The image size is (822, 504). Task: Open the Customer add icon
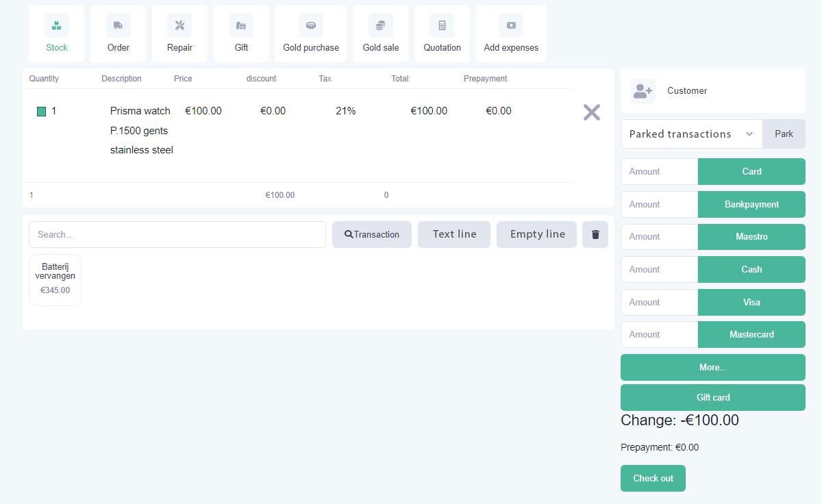coord(643,90)
